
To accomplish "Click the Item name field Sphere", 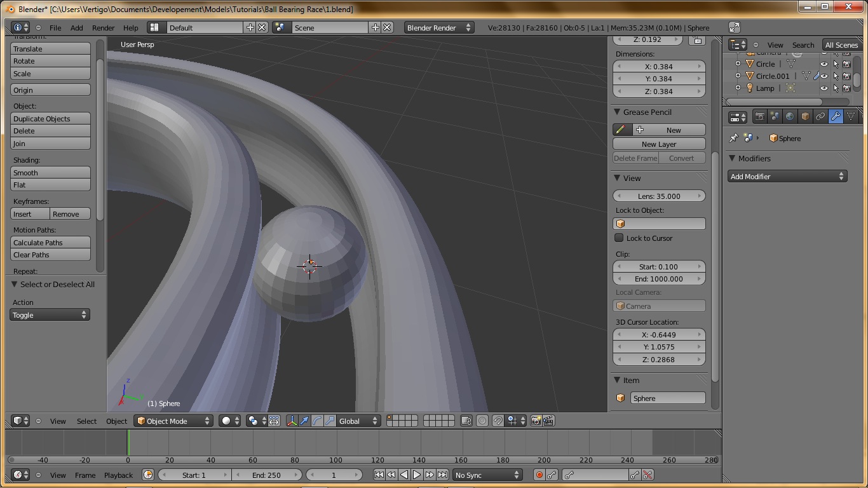I will [668, 398].
